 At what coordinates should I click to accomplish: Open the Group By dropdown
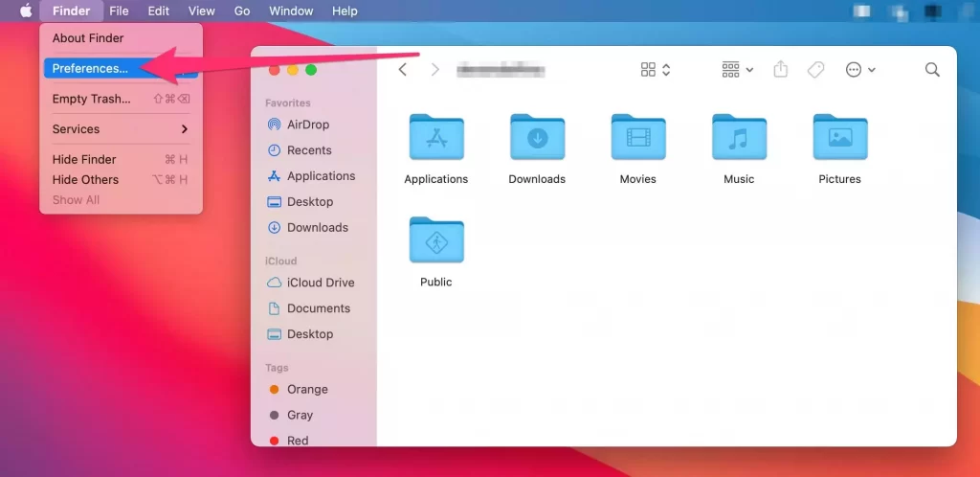(x=737, y=70)
